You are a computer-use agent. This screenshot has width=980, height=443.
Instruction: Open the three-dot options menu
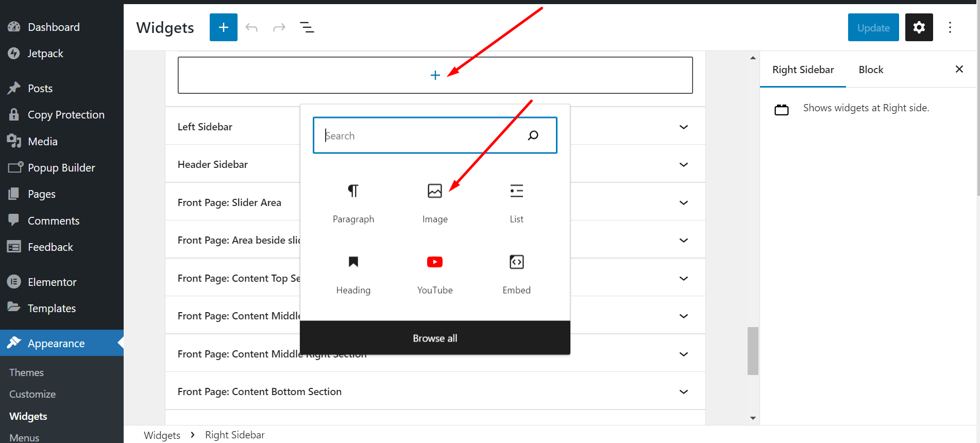[950, 27]
